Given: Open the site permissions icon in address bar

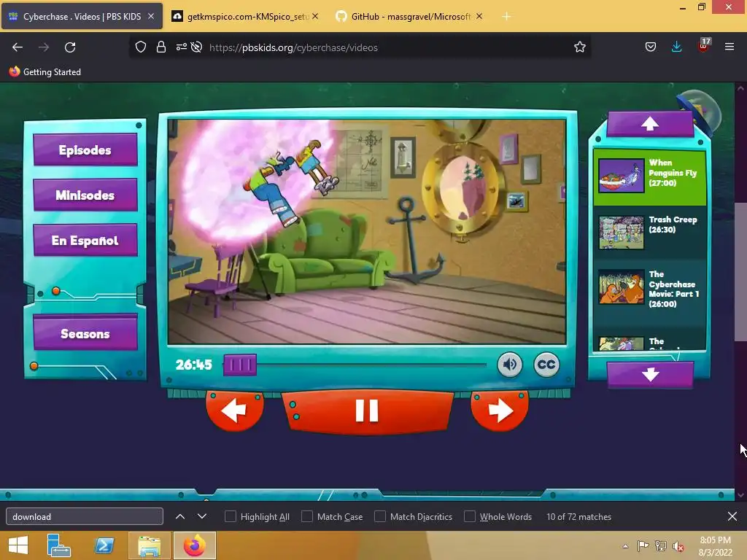Looking at the screenshot, I should 181,47.
